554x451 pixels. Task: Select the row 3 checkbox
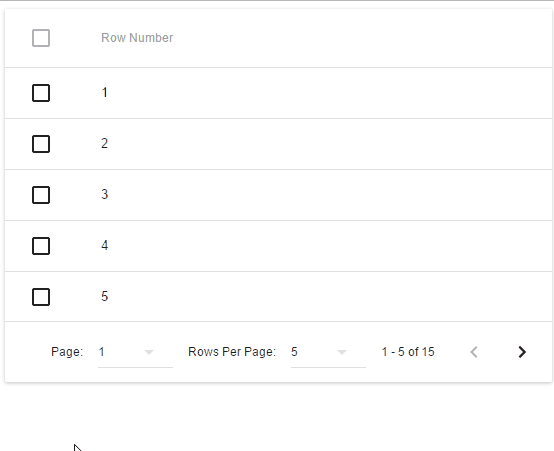tap(41, 195)
